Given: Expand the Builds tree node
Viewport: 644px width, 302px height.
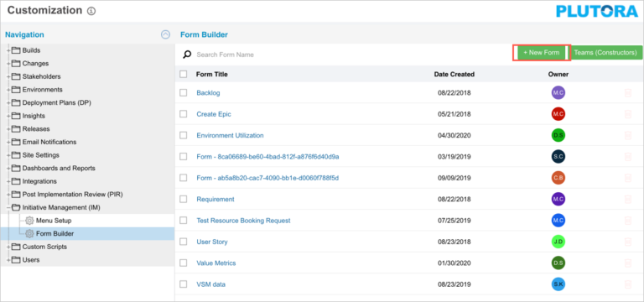Looking at the screenshot, I should pos(8,50).
